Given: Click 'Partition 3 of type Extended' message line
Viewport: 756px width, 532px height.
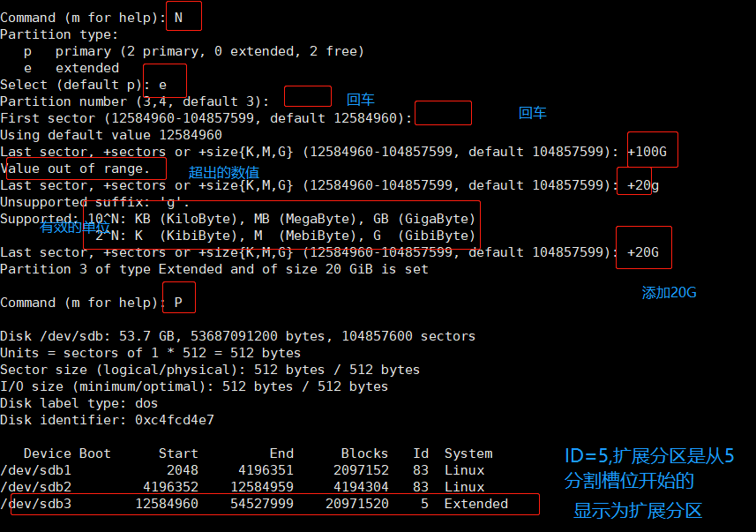Looking at the screenshot, I should point(214,269).
